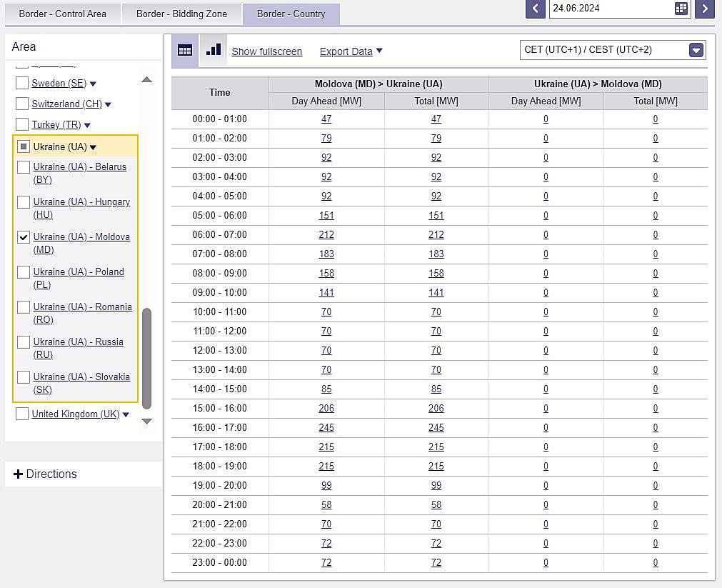Switch to Border - Bidding Zone tab
This screenshot has height=588, width=722.
pos(181,14)
